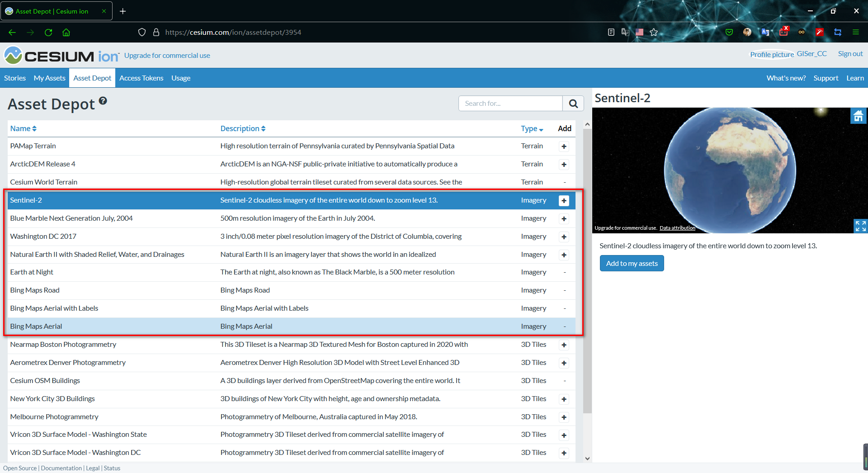
Task: Open the Legal footer link
Action: pyautogui.click(x=93, y=468)
